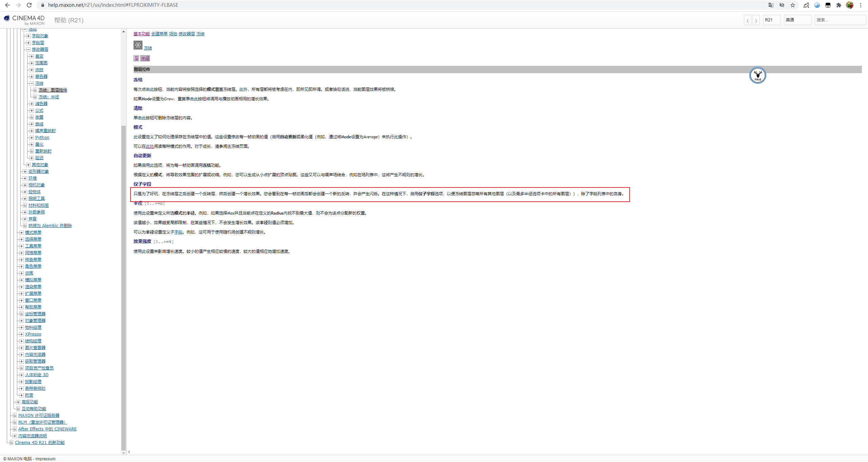868x462 pixels.
Task: Open the browser extensions puzzle icon
Action: coord(839,5)
